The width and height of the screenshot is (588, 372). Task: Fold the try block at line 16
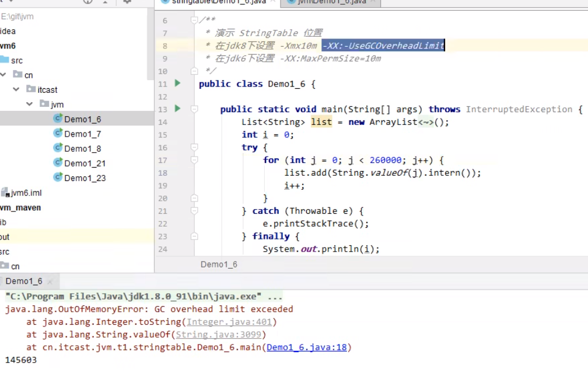pyautogui.click(x=194, y=147)
